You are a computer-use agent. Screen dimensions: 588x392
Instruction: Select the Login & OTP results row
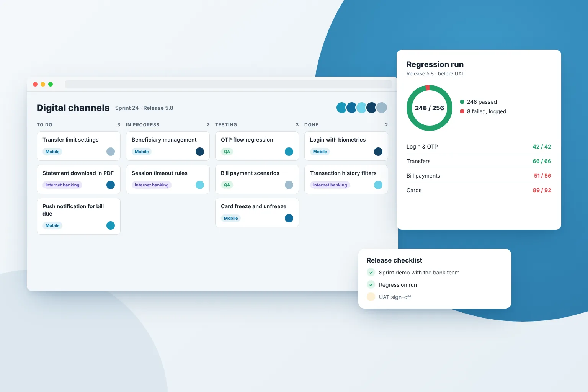(x=479, y=147)
